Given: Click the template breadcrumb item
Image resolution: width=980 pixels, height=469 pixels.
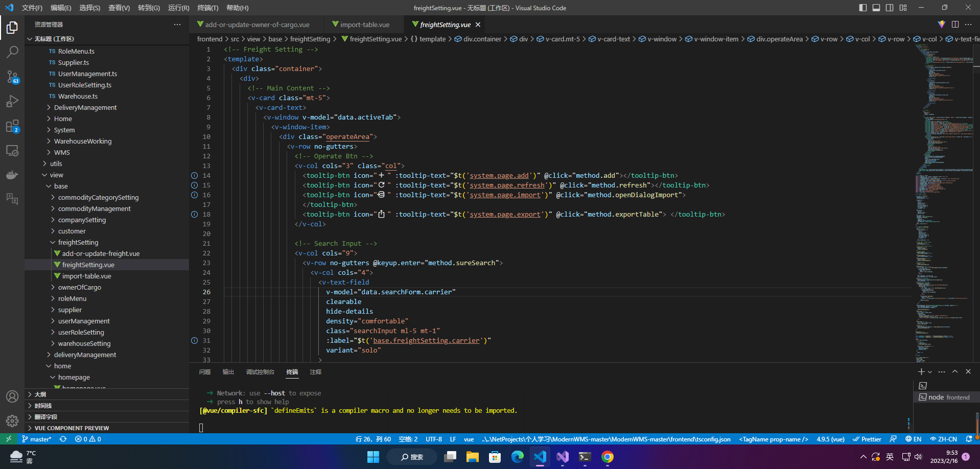Looking at the screenshot, I should click(428, 39).
